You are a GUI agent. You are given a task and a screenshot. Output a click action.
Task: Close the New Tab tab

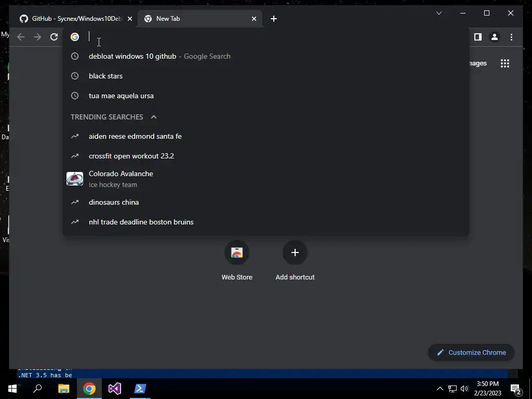[254, 19]
